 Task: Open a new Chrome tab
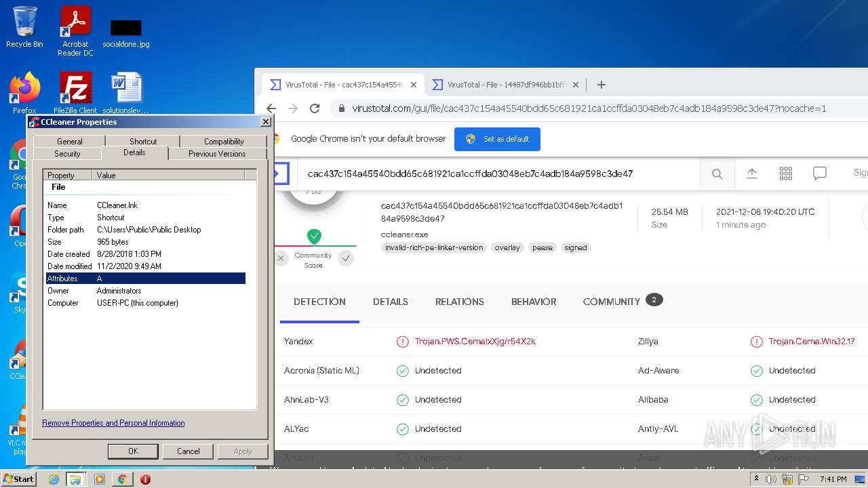pos(601,85)
